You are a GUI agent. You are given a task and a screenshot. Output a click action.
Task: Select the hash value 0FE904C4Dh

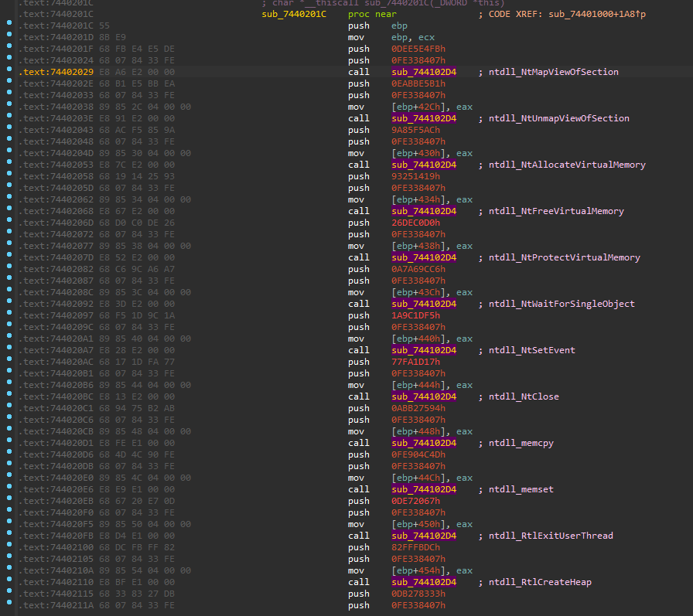click(418, 454)
